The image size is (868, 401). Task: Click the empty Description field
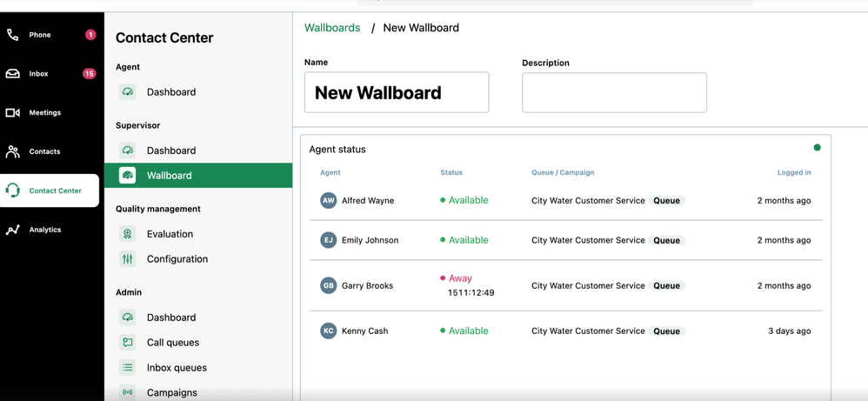tap(614, 92)
